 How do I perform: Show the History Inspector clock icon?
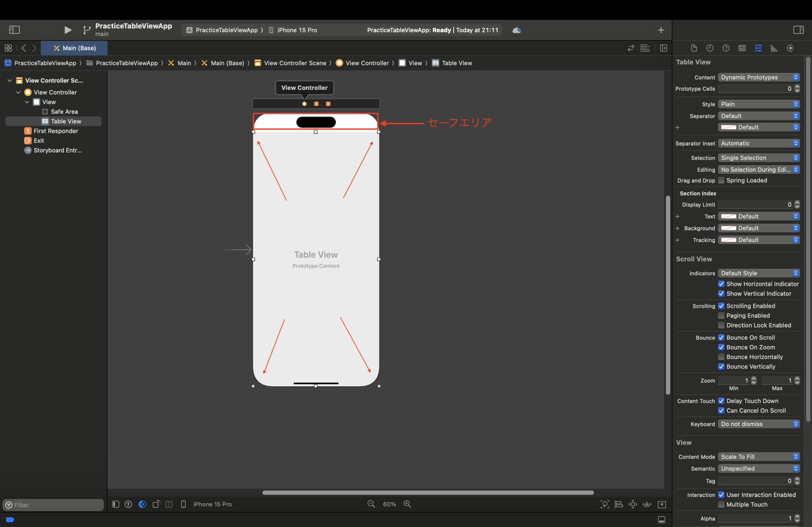(x=710, y=48)
